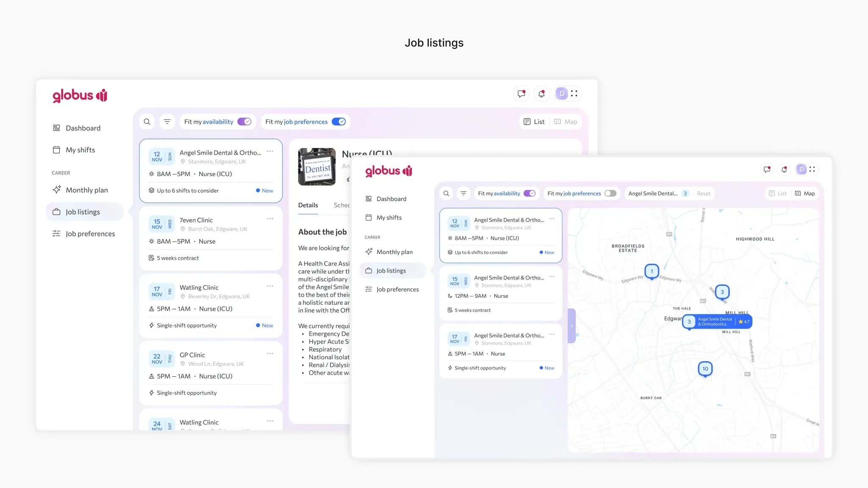Open filter icon in front window toolbar
The image size is (868, 488).
[x=463, y=194]
